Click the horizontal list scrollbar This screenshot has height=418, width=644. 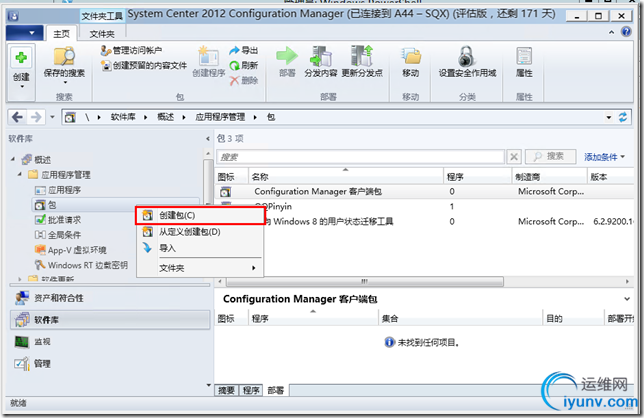point(364,282)
